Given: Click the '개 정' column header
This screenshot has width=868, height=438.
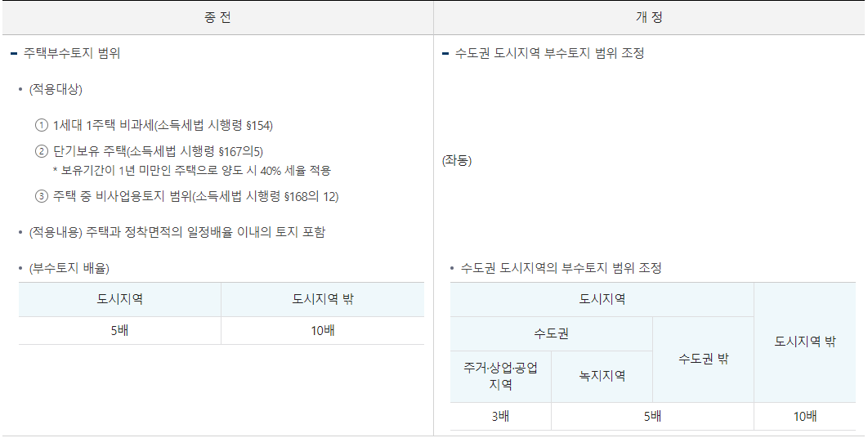Looking at the screenshot, I should pyautogui.click(x=649, y=18).
